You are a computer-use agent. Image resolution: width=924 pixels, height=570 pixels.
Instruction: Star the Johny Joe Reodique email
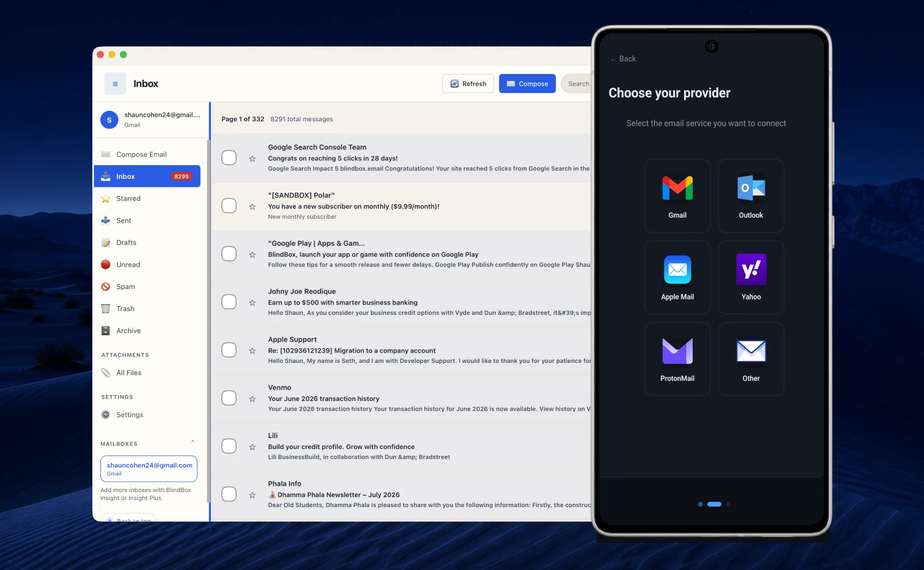[252, 303]
